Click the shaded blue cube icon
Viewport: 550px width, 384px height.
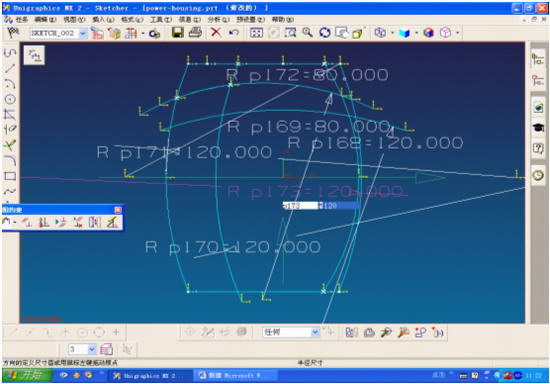[x=404, y=33]
